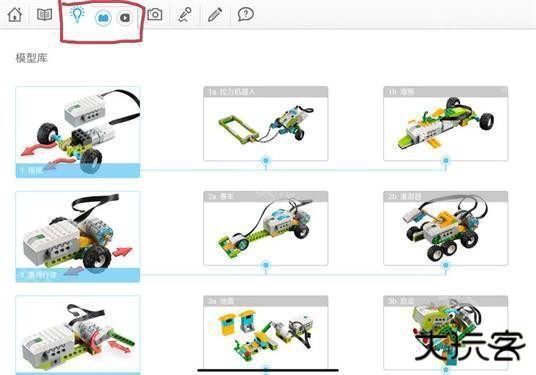The width and height of the screenshot is (536, 375).
Task: Open the camera capture tool
Action: coord(155,14)
